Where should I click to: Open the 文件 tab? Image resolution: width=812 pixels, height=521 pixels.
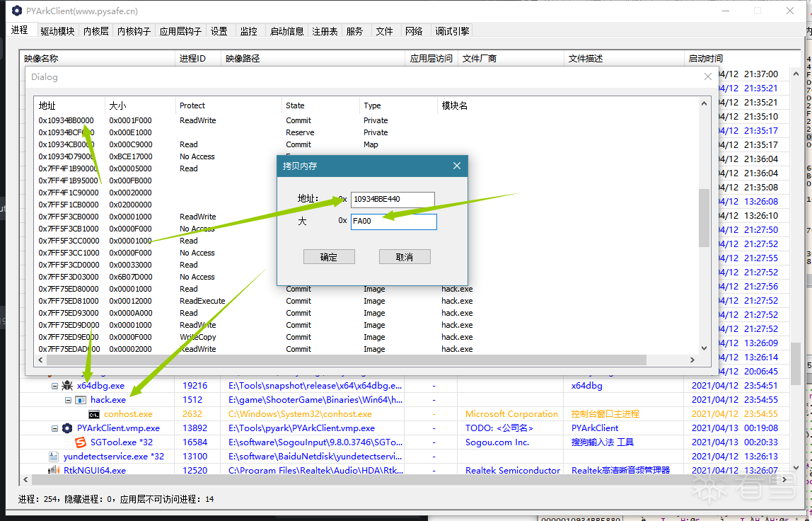click(385, 31)
